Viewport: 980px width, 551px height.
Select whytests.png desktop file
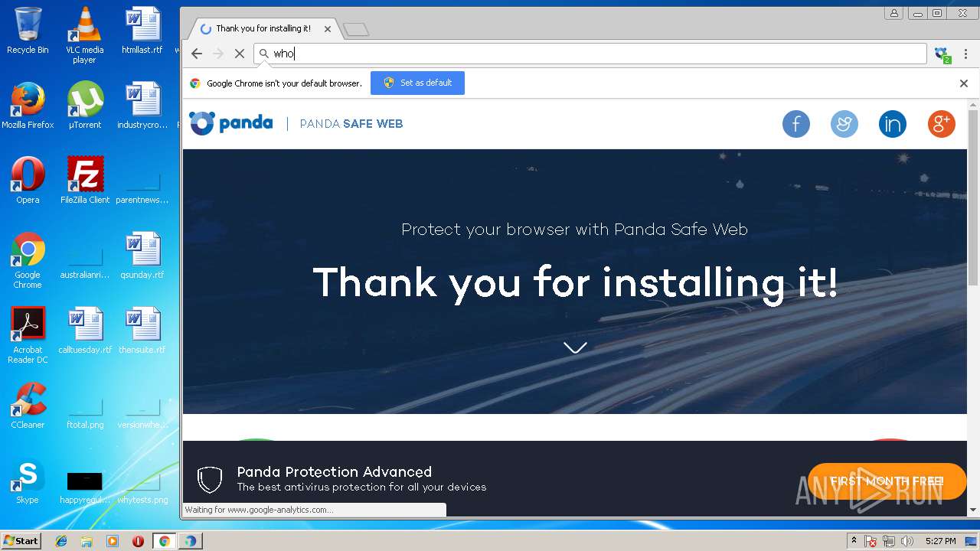(142, 487)
